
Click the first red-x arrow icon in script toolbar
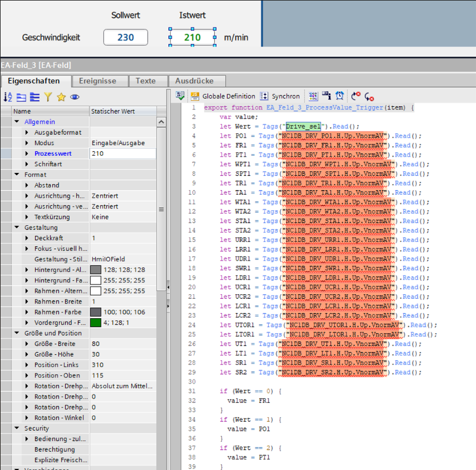pos(355,96)
